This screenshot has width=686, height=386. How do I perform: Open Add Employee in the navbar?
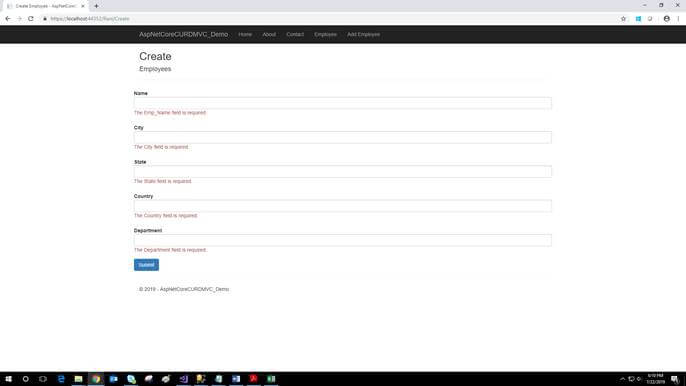(364, 34)
